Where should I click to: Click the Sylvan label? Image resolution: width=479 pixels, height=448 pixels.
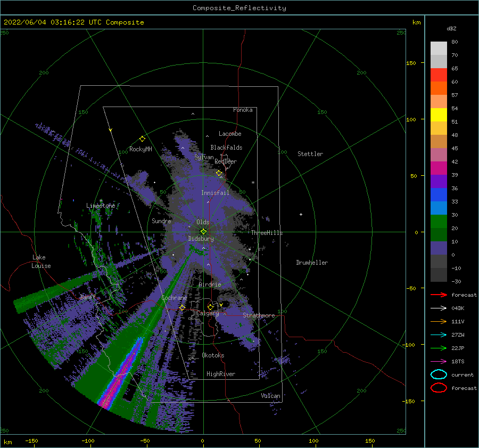pyautogui.click(x=204, y=157)
